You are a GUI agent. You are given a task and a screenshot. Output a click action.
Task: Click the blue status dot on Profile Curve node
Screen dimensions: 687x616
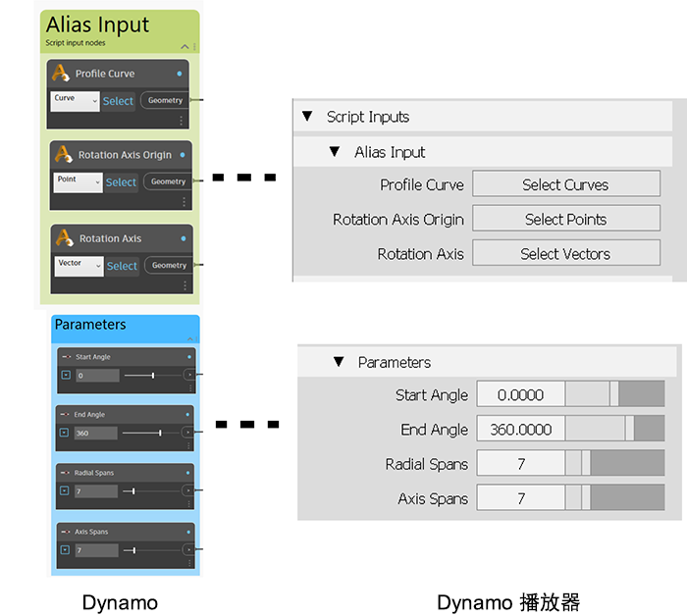point(180,74)
